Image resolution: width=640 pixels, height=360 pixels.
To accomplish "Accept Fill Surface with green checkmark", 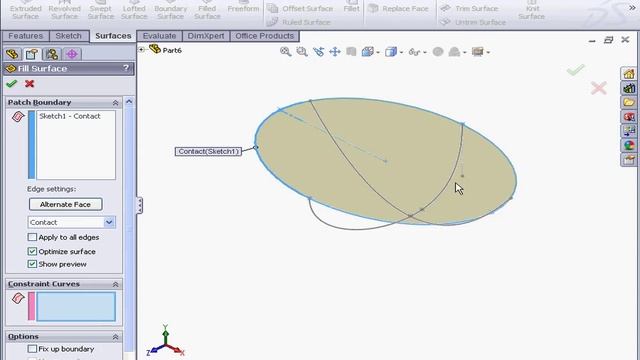I will [11, 84].
